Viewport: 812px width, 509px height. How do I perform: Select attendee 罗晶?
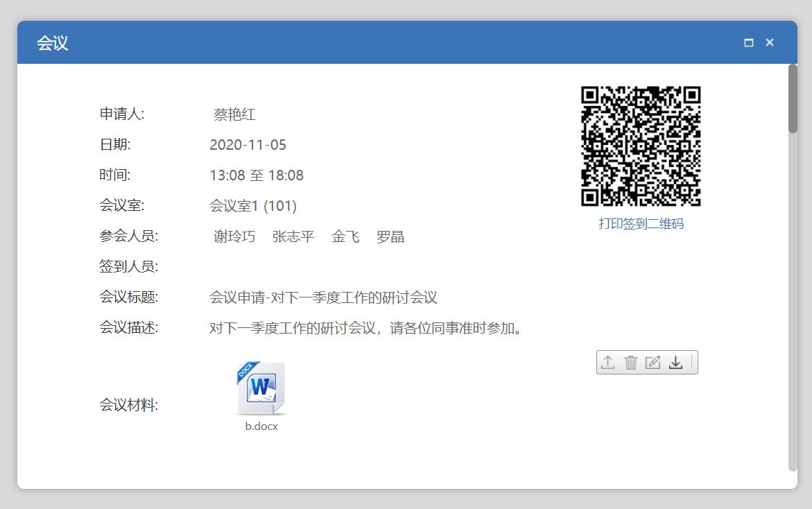390,236
